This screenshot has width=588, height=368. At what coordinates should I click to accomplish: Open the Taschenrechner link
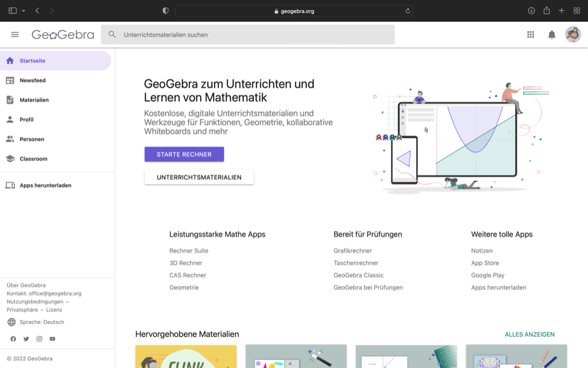(356, 263)
